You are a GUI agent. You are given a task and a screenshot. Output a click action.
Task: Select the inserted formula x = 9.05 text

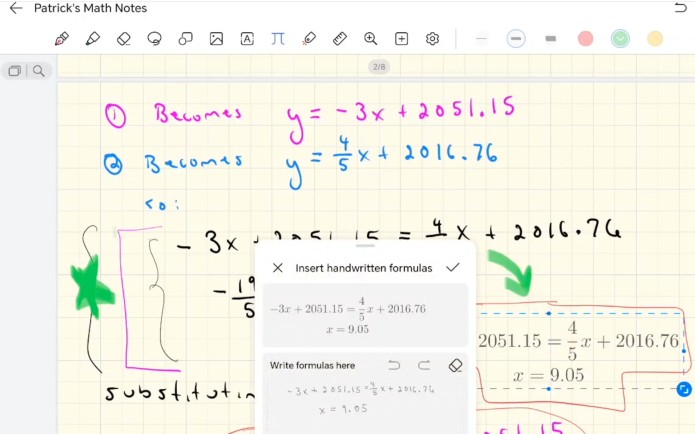click(549, 375)
